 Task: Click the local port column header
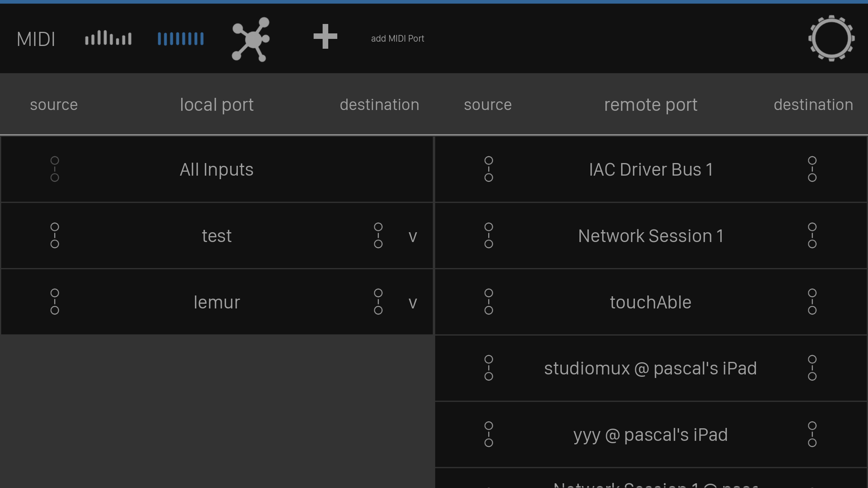217,105
